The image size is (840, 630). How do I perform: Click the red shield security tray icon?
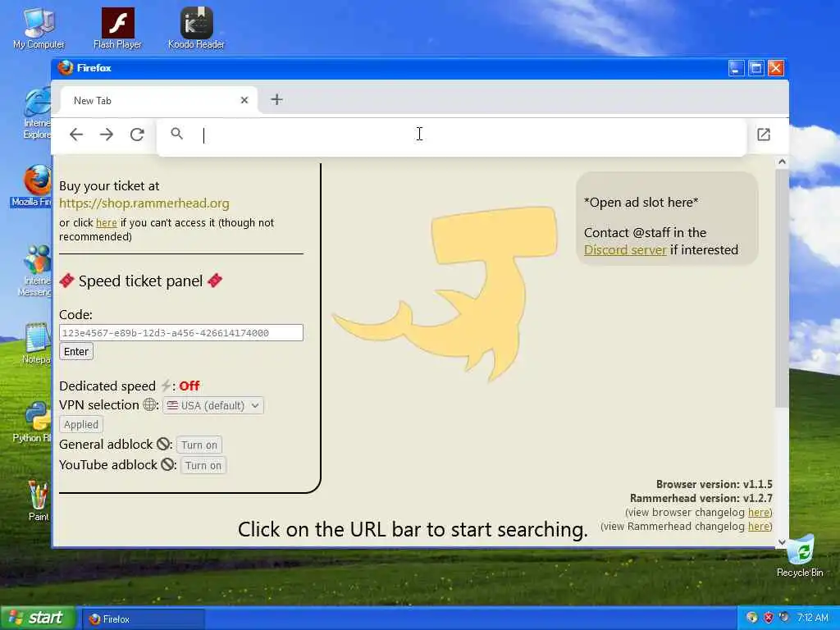click(x=768, y=618)
